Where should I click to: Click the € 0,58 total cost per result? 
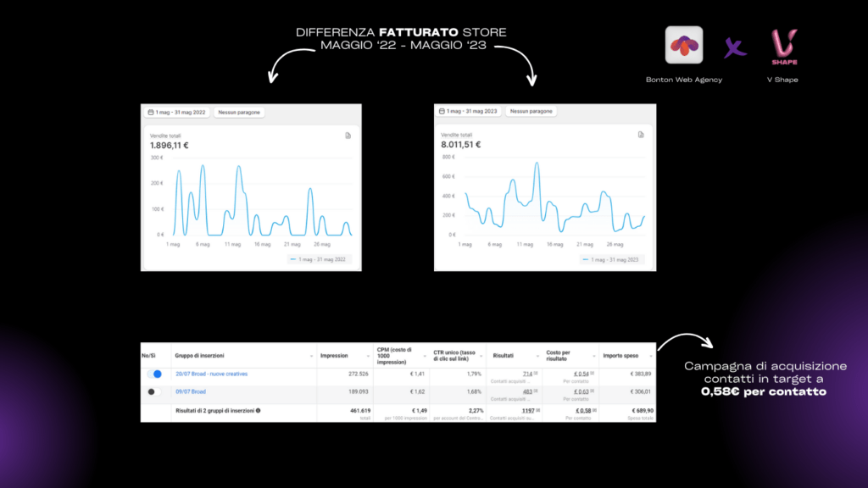(x=583, y=411)
